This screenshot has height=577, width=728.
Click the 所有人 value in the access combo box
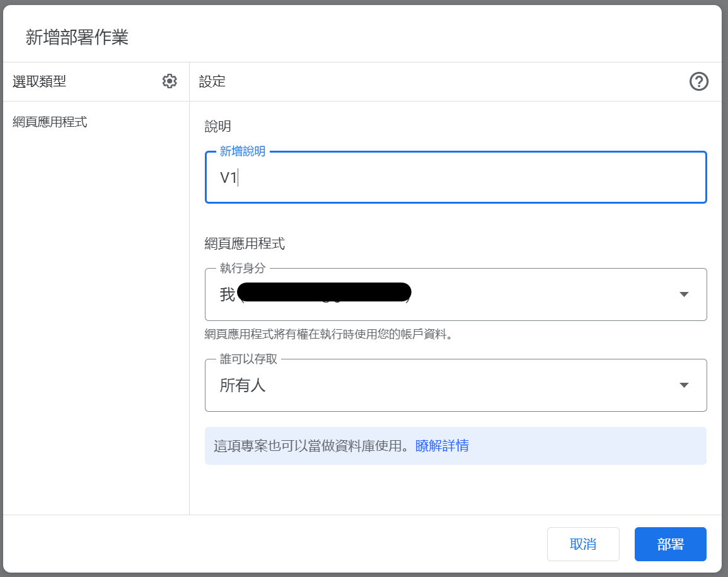pos(243,385)
